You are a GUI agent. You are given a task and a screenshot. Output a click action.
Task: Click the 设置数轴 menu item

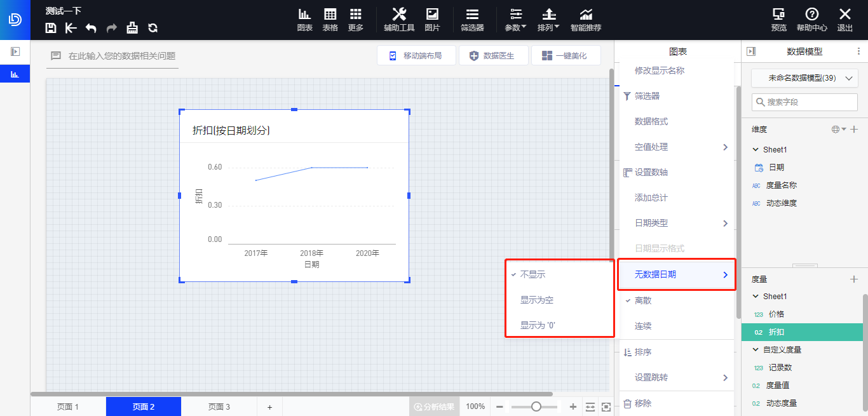pyautogui.click(x=651, y=172)
